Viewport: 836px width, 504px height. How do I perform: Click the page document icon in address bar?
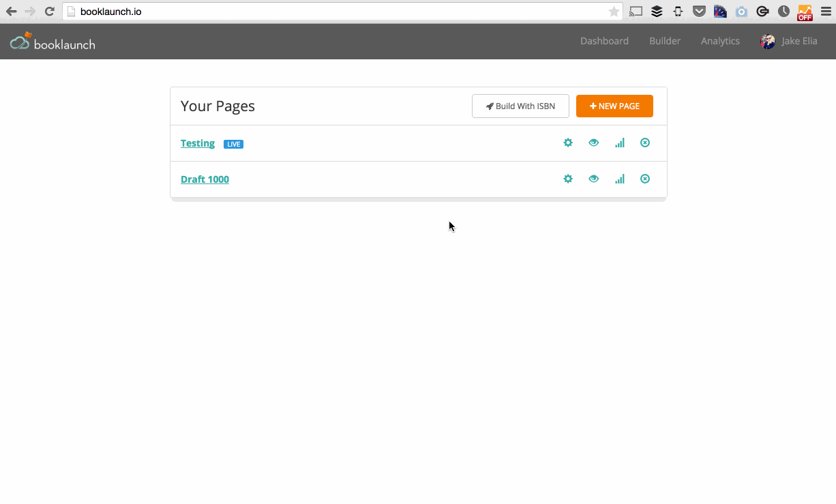coord(71,12)
